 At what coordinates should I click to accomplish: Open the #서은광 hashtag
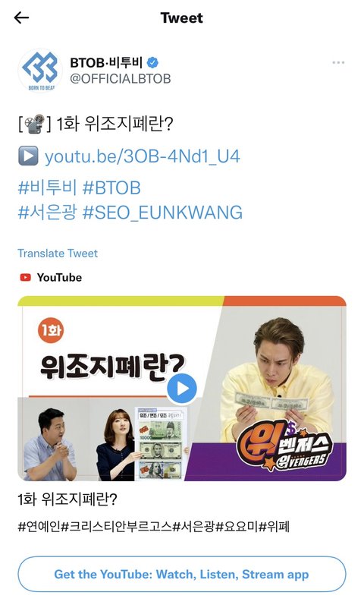coord(47,213)
